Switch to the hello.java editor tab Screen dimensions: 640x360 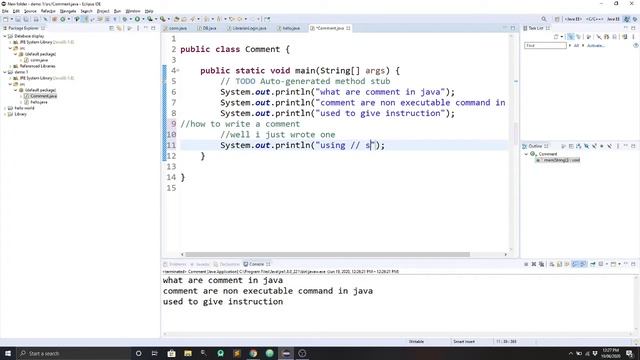(289, 28)
